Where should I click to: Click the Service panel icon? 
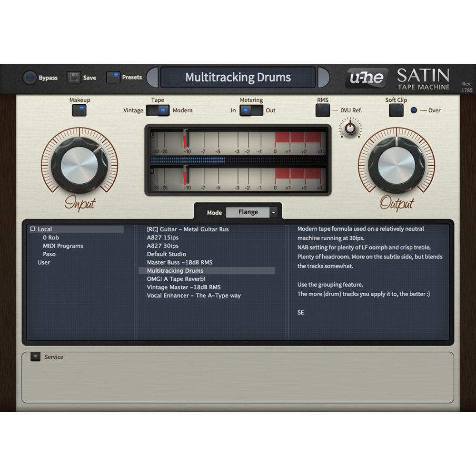point(35,357)
